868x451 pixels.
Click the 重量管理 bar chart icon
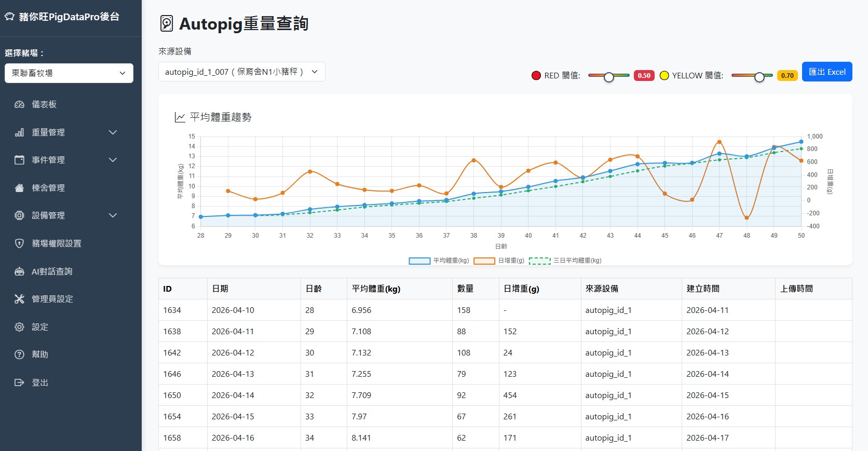pyautogui.click(x=19, y=132)
